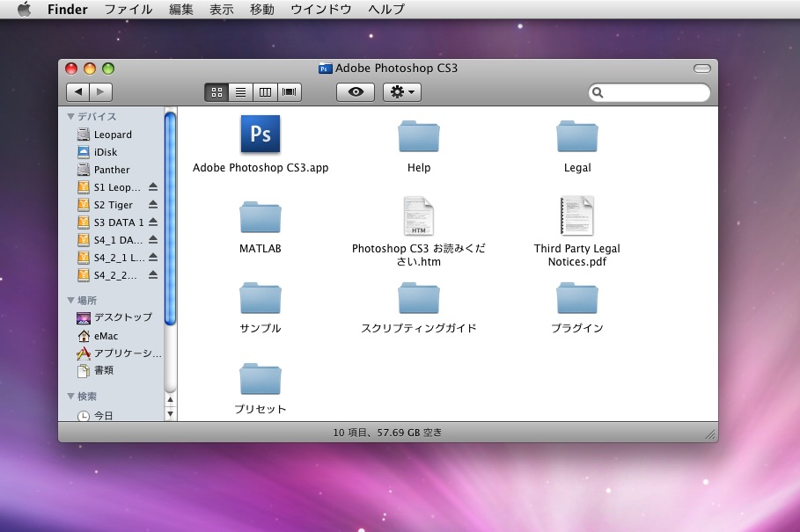Open the ファイル menu
Screen dimensions: 800x532
128,9
